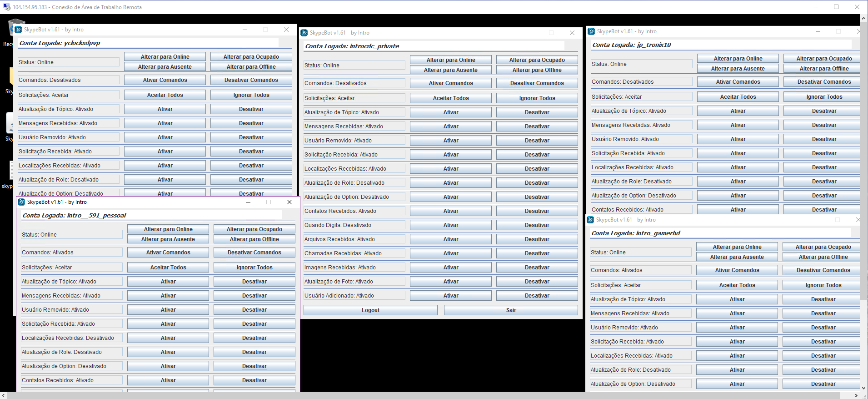
Task: Deactivate Contatos Recebidos in introcdc_private window
Action: [537, 211]
